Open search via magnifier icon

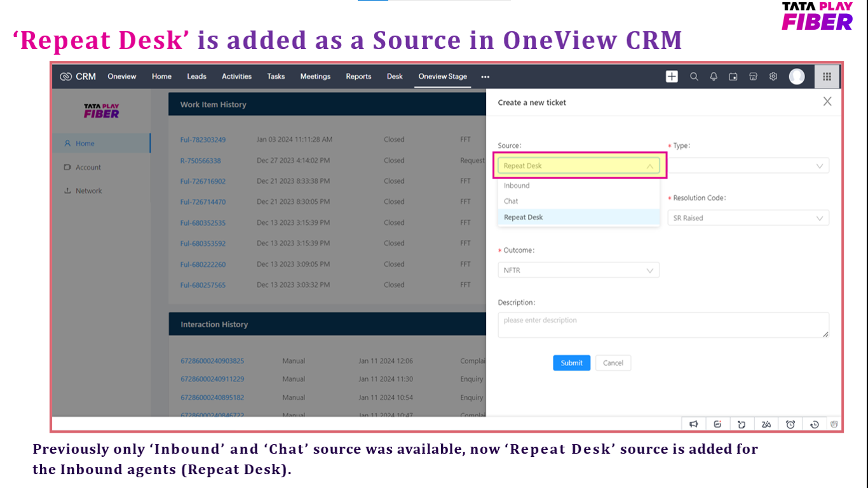point(694,76)
